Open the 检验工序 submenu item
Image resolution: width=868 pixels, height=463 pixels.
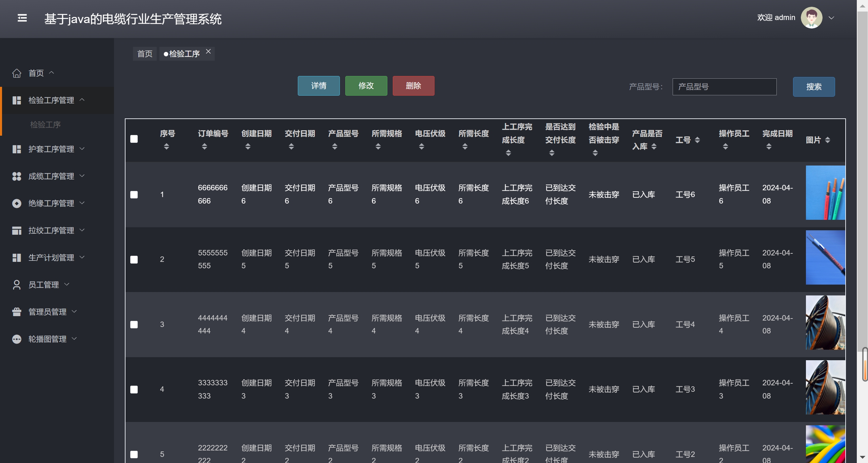[45, 125]
